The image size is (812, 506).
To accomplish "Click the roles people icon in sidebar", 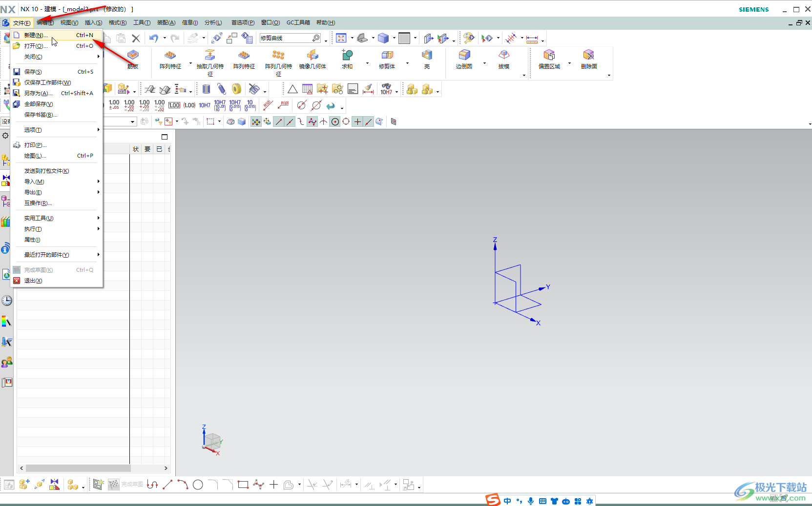I will [6, 362].
